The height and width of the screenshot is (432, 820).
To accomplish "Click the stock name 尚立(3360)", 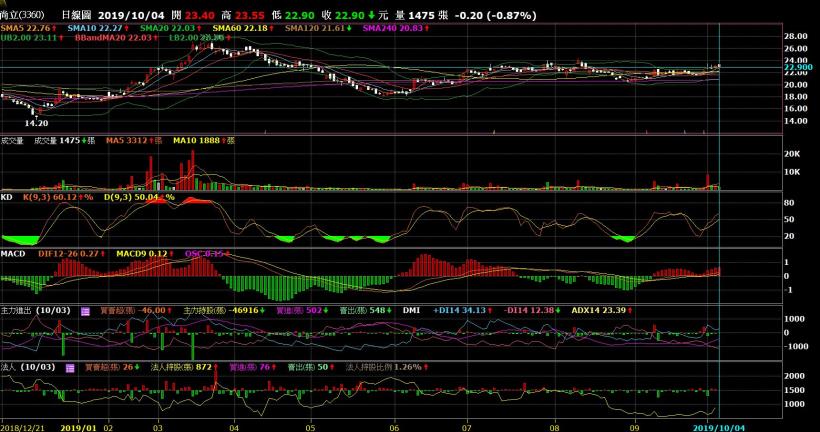I will pos(23,15).
